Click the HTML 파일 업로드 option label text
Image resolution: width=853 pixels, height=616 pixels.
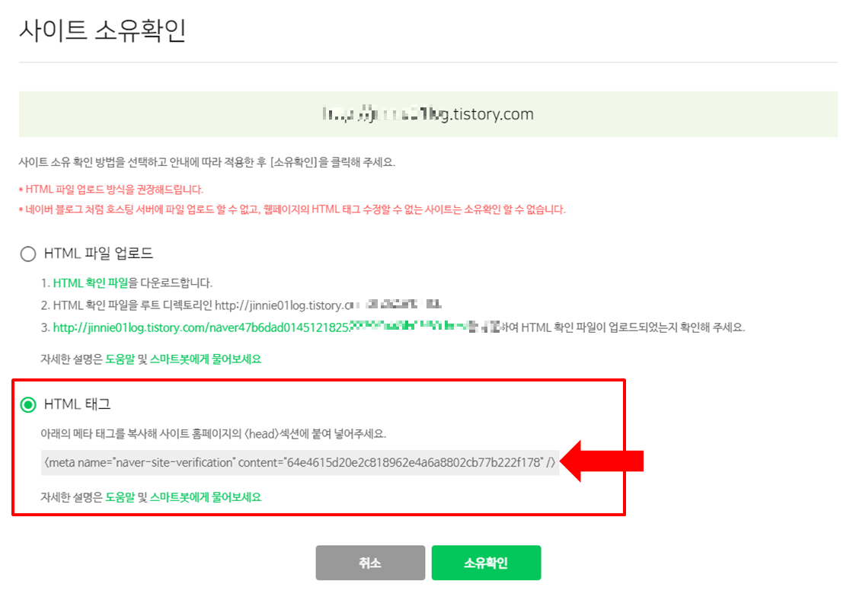click(98, 254)
